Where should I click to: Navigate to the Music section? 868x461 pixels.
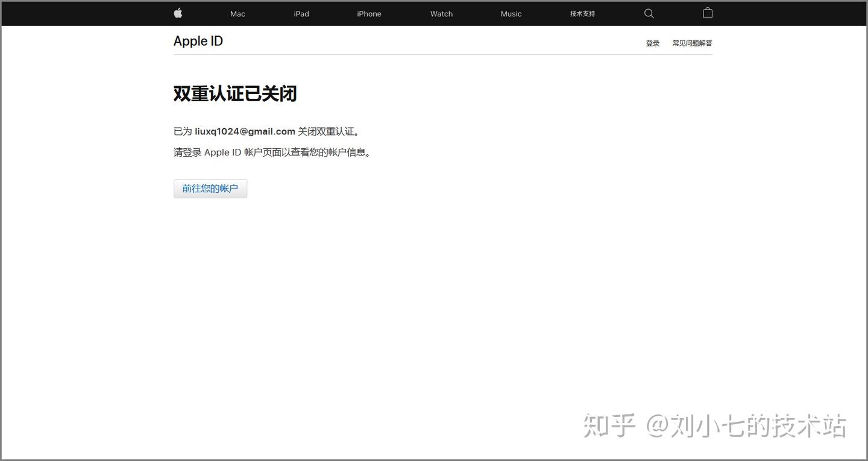[511, 13]
